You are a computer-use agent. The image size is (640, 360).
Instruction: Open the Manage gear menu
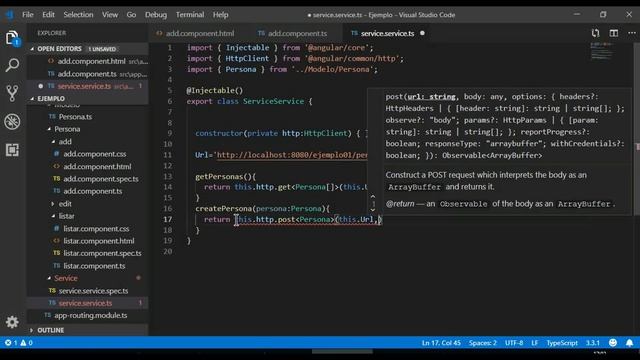point(12,322)
